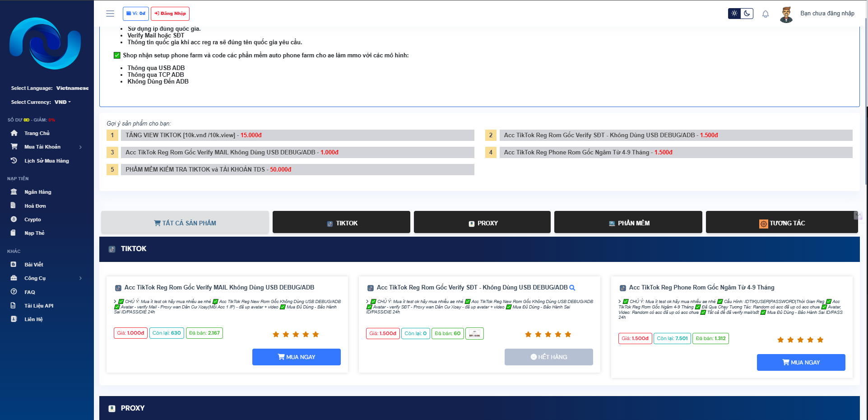Screen dimensions: 868x420
Task: Expand the Công Cụ submenu arrow
Action: (80, 278)
